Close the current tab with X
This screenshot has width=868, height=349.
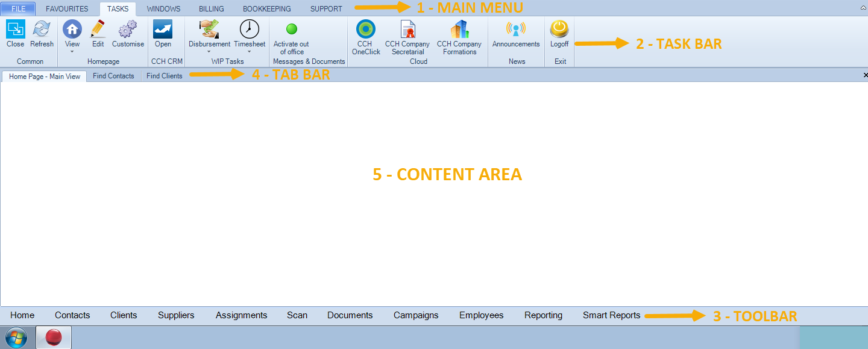click(866, 75)
